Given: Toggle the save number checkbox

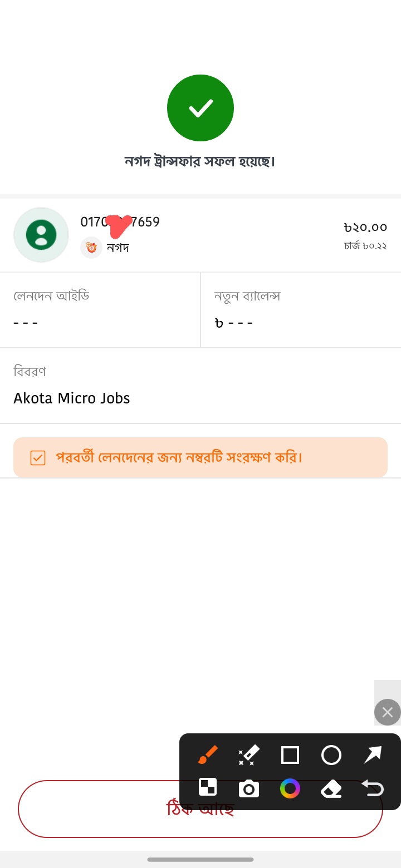Looking at the screenshot, I should (38, 458).
